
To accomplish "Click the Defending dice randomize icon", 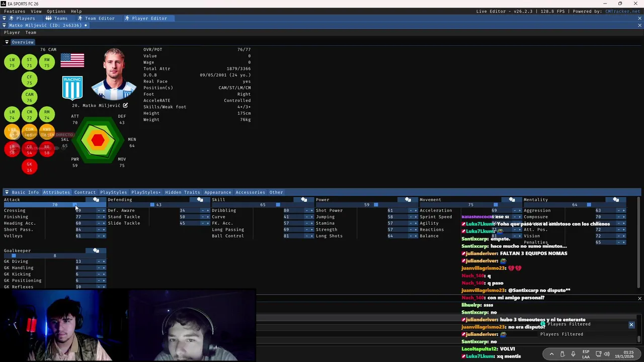I will point(200,200).
